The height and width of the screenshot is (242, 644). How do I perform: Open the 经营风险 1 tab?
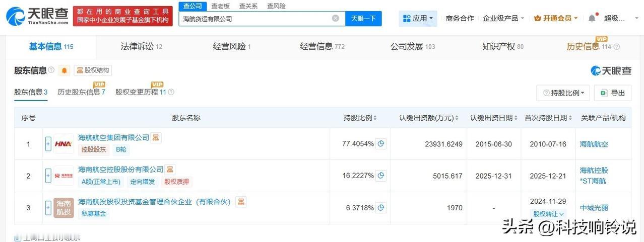(x=232, y=47)
